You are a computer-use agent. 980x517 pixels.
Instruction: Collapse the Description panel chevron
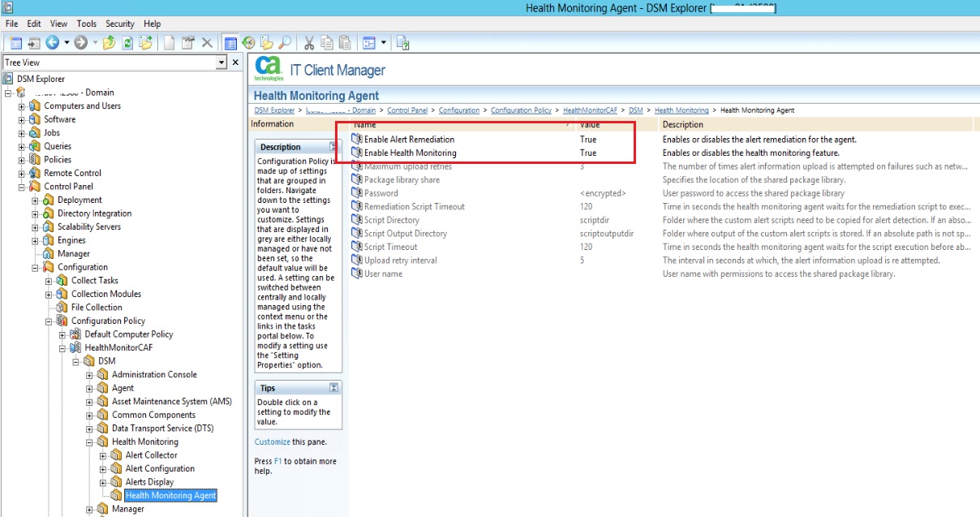333,147
